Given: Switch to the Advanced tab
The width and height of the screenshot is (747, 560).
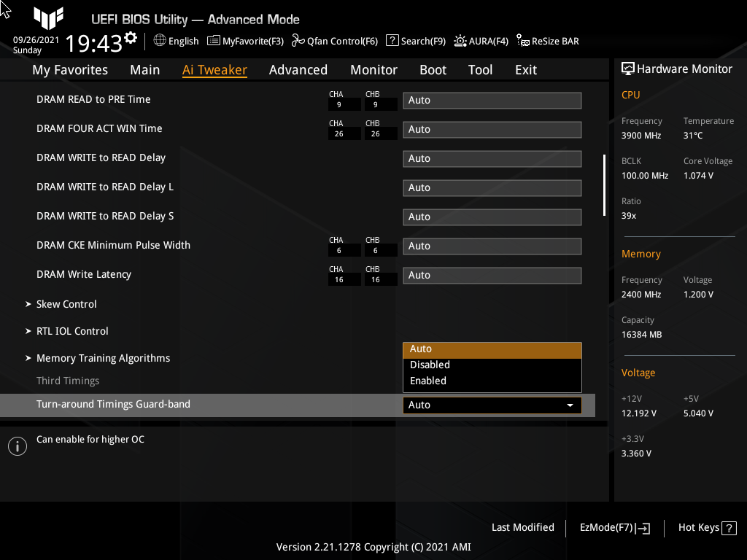Looking at the screenshot, I should (298, 69).
